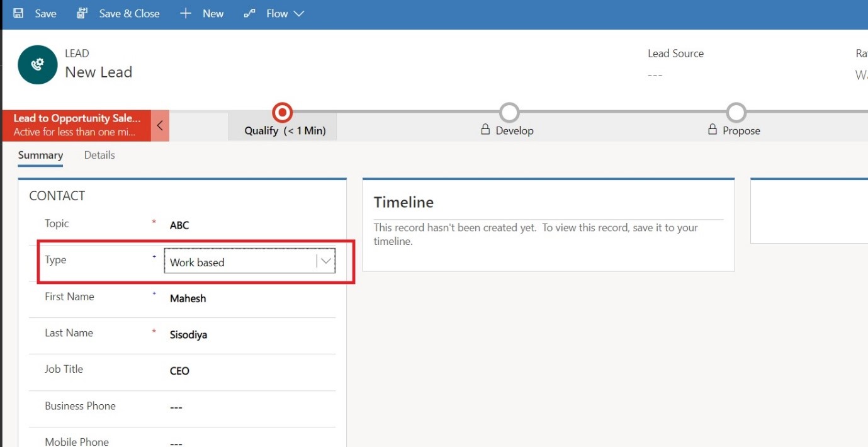Click the New button label
Screen dimensions: 868x447
pos(213,13)
